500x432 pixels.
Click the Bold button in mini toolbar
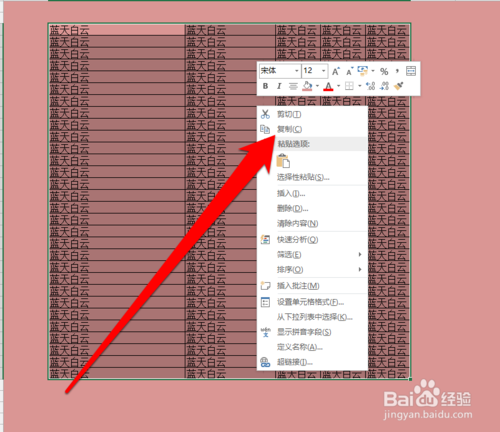[x=265, y=86]
